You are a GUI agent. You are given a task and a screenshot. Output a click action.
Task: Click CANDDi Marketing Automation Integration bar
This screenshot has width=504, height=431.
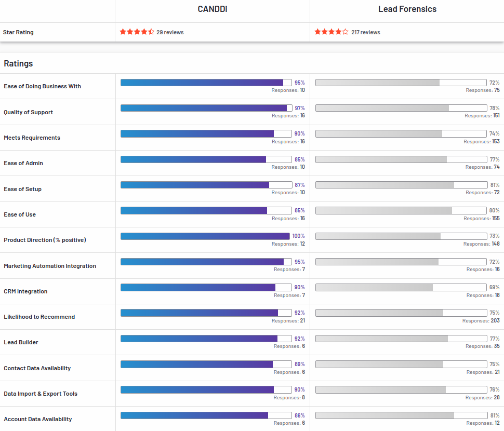click(206, 262)
